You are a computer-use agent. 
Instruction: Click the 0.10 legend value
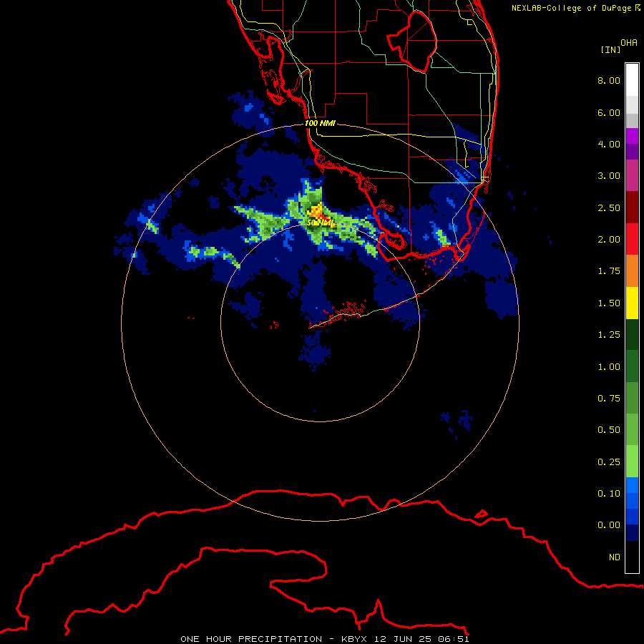pos(609,494)
